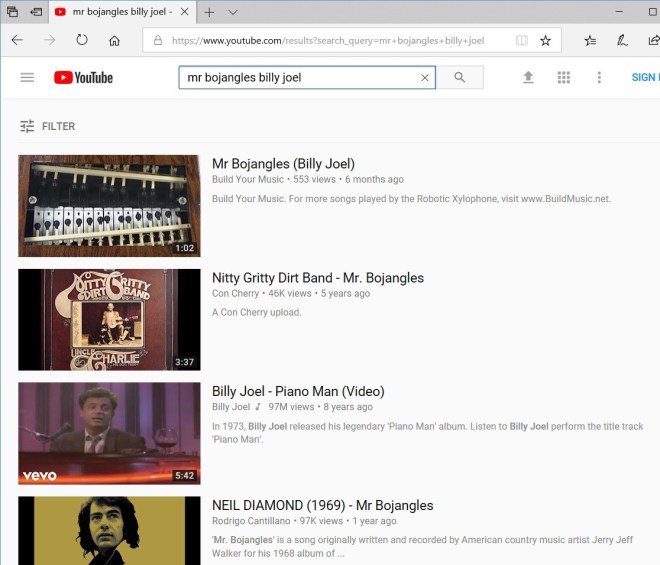Refresh the page with the reload icon
Viewport: 660px width, 565px height.
point(82,40)
